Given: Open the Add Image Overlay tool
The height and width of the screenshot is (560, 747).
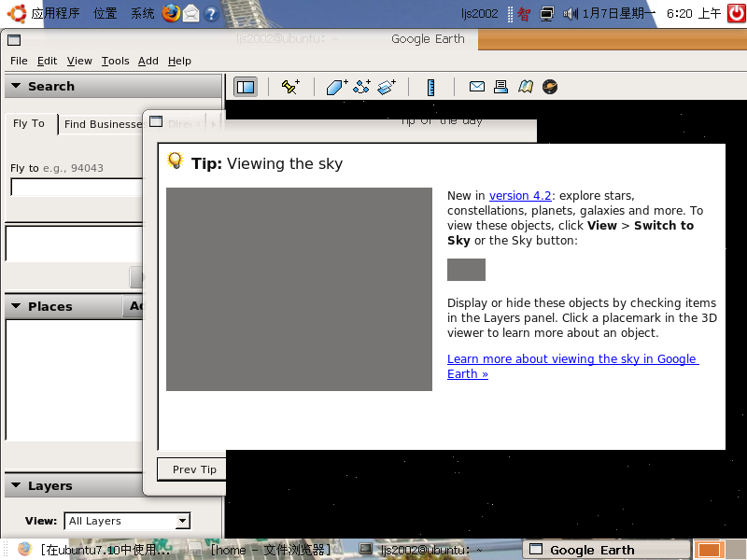Looking at the screenshot, I should click(x=388, y=86).
